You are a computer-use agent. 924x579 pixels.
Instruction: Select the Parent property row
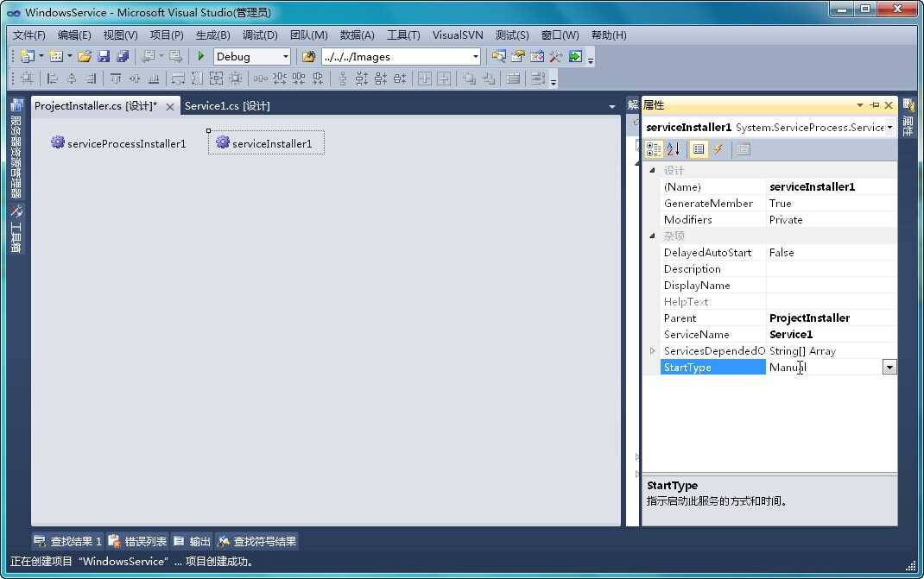click(778, 318)
